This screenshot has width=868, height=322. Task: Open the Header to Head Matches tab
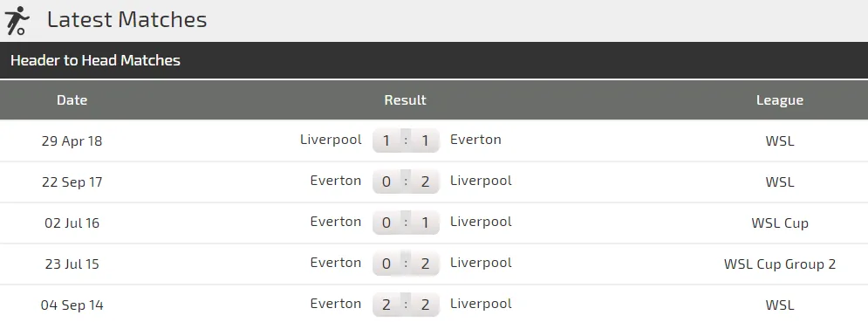[x=95, y=60]
